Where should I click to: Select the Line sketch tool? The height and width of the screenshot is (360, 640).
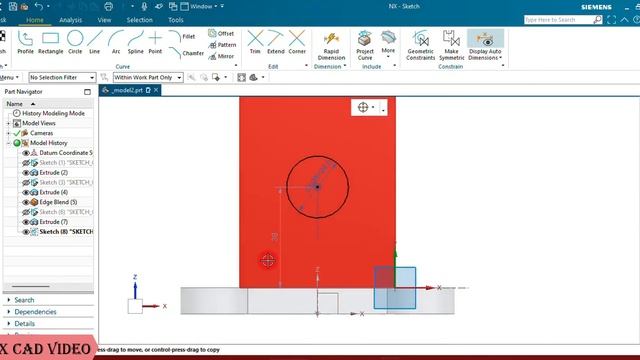tap(94, 42)
